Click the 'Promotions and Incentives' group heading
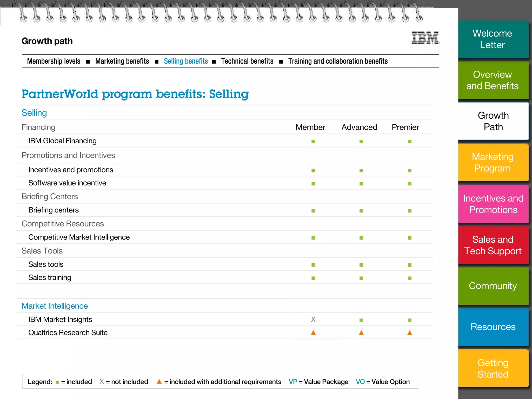532x399 pixels. point(68,155)
